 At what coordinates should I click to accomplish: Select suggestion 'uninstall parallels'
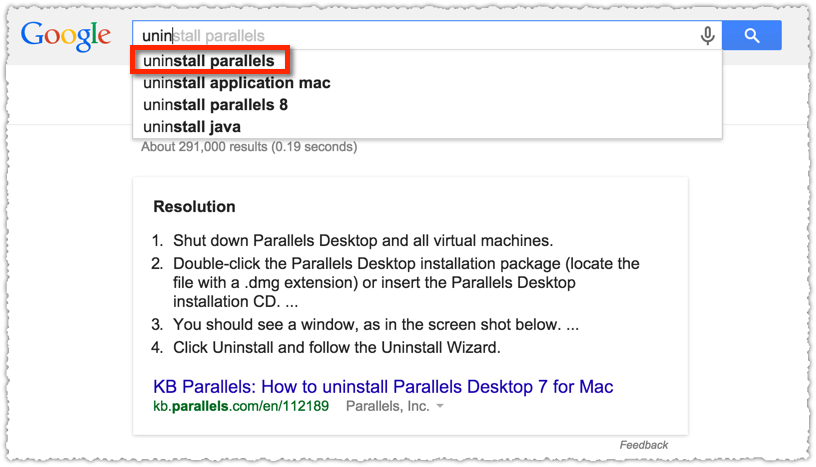coord(209,61)
